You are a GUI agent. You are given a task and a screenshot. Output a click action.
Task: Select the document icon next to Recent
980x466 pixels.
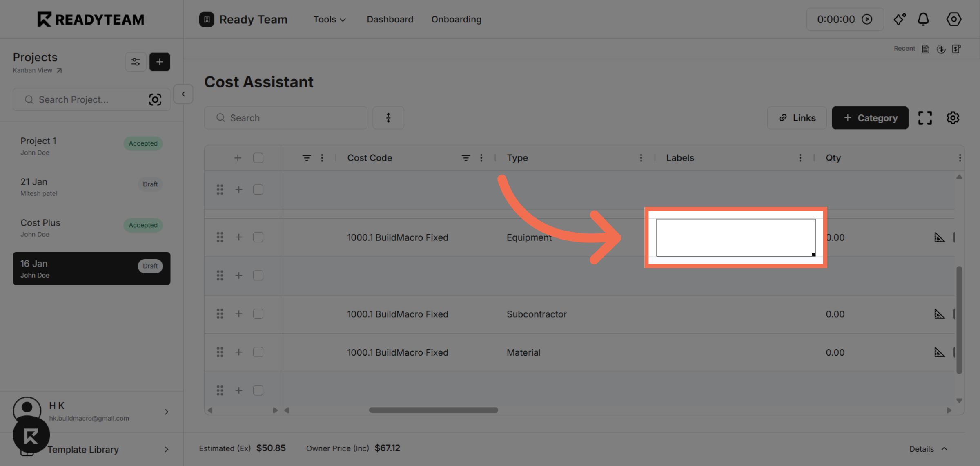tap(925, 49)
